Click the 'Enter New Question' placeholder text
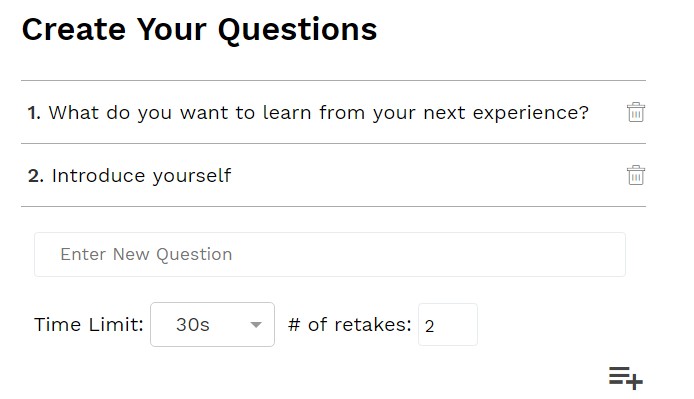Screen dimensions: 694x399 click(x=146, y=255)
